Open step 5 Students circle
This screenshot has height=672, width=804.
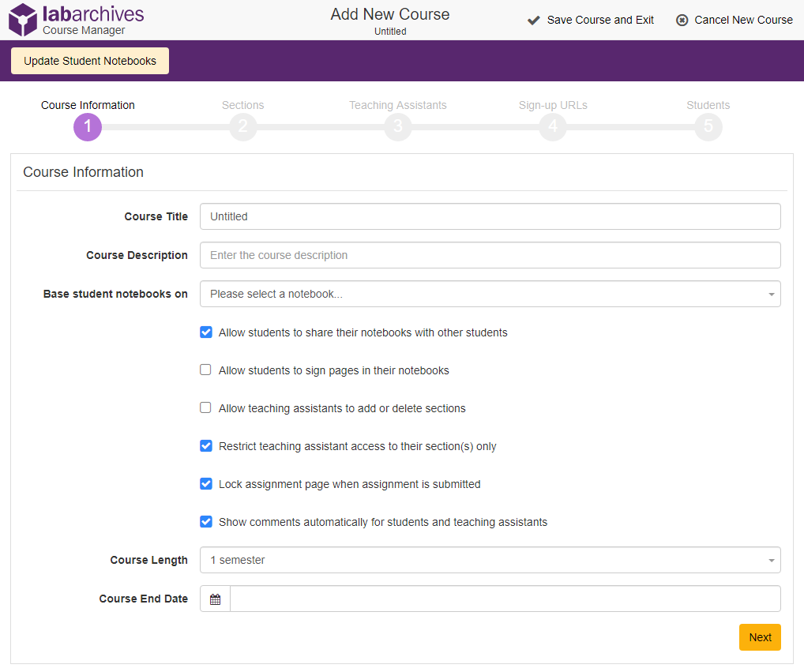click(708, 126)
